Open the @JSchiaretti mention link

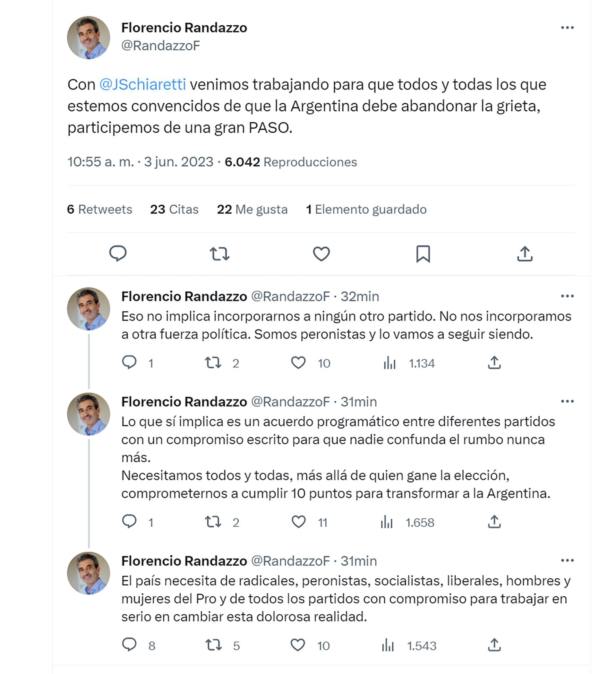tap(142, 84)
